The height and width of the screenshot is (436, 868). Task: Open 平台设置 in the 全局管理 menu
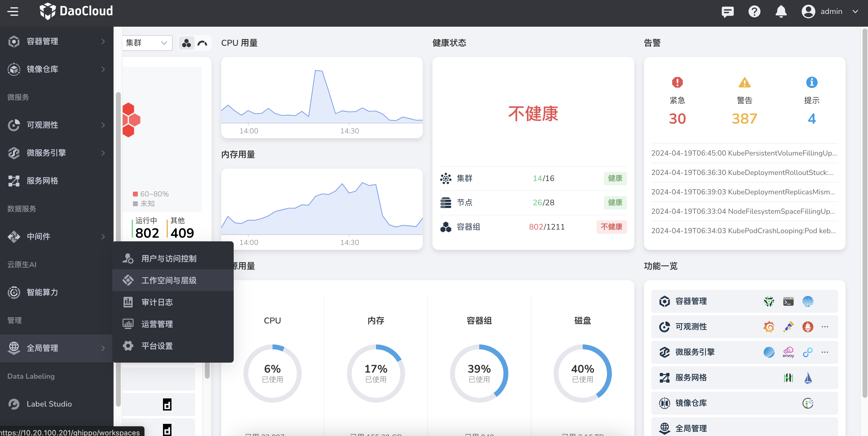tap(157, 346)
